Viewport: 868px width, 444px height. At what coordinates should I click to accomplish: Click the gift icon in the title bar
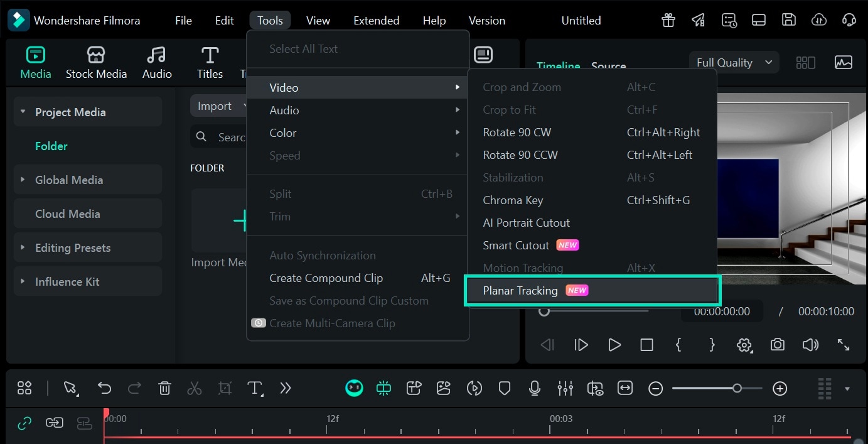point(668,19)
